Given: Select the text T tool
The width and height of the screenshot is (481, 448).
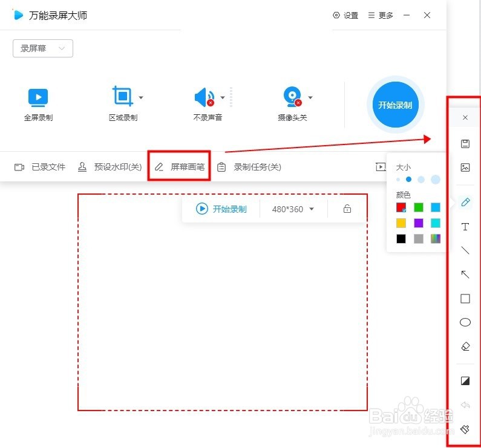Looking at the screenshot, I should [x=465, y=227].
